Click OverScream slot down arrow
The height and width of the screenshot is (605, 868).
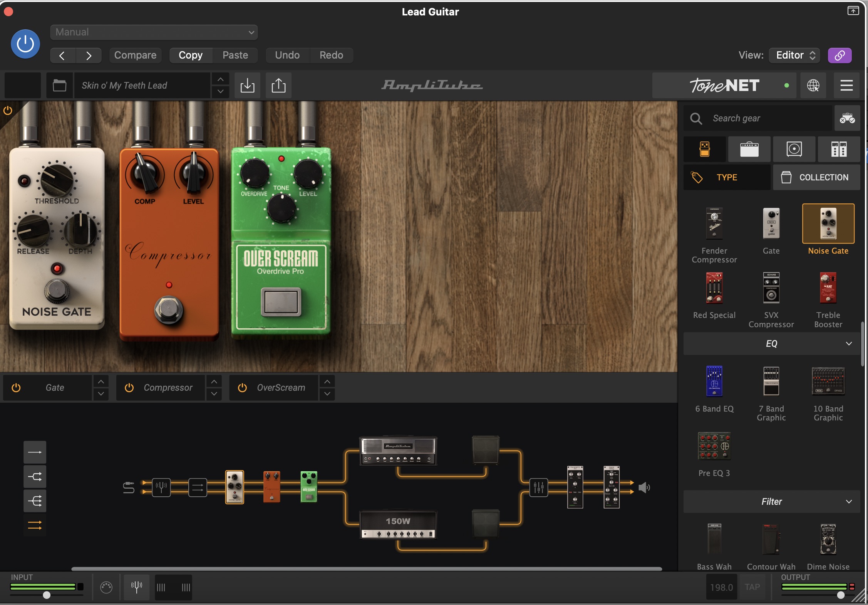coord(327,394)
